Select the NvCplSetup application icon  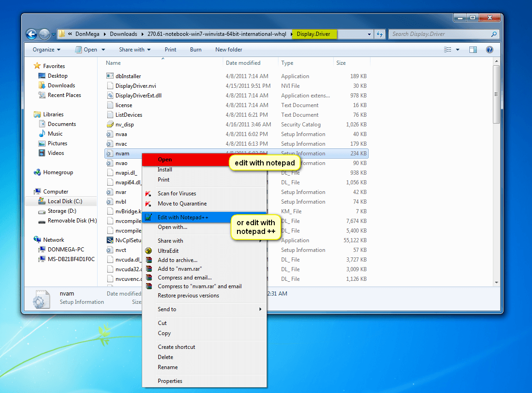(110, 240)
